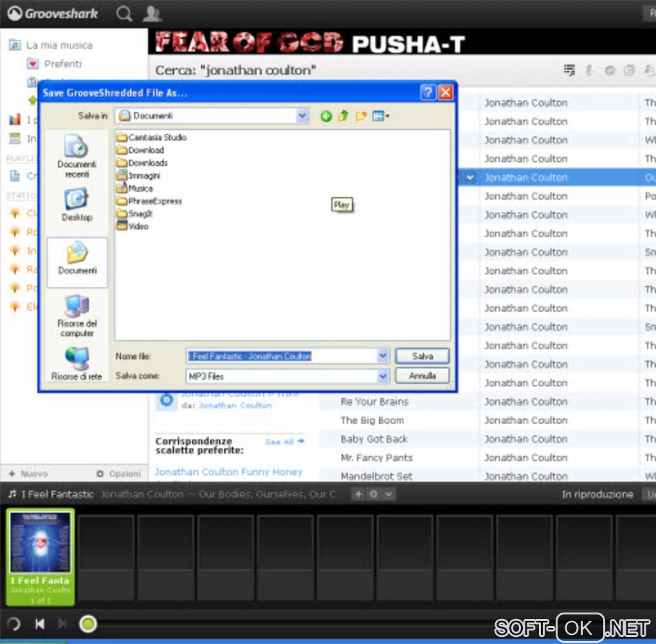Click the add-all-to-queue icon in search header
Screen dimensions: 656x644
569,70
